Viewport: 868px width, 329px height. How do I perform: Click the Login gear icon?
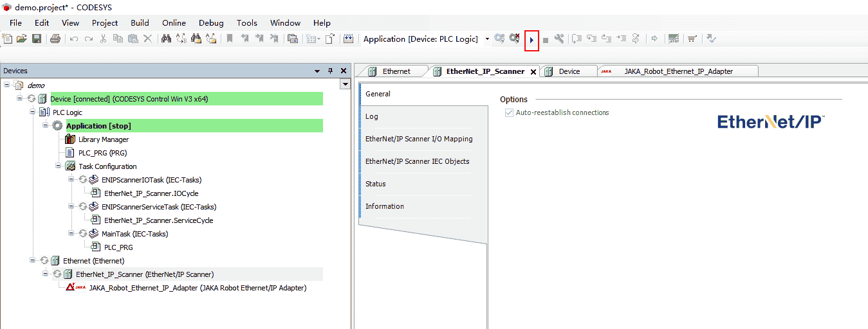[x=499, y=39]
